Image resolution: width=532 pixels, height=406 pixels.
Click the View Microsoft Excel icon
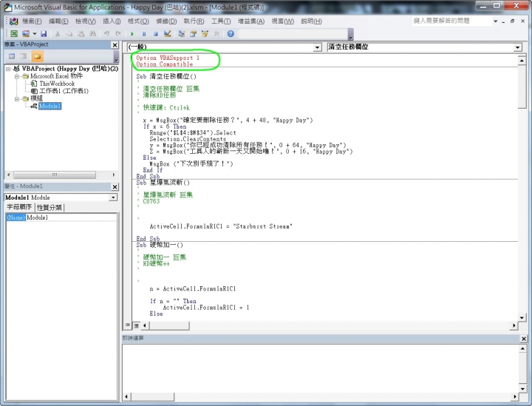[14, 33]
